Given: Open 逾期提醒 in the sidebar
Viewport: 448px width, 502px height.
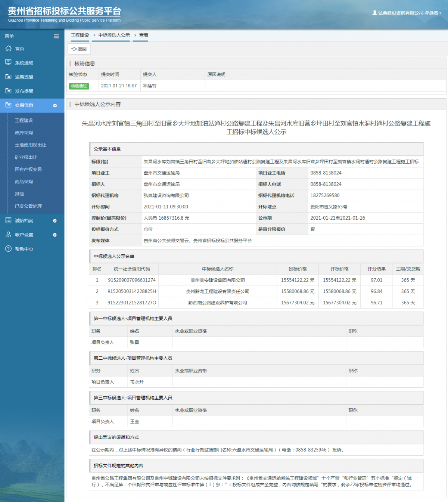Looking at the screenshot, I should click(x=24, y=77).
